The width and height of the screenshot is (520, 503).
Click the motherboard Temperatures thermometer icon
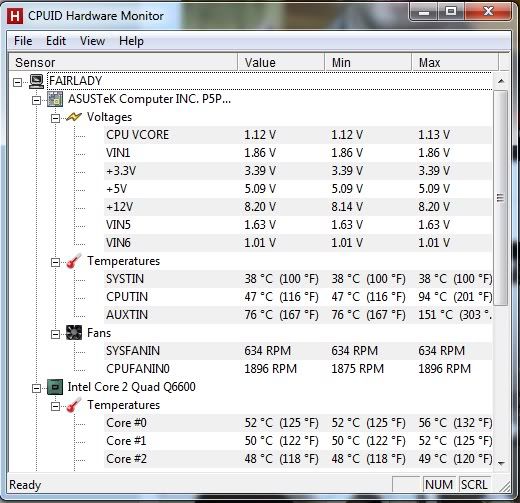(x=74, y=261)
